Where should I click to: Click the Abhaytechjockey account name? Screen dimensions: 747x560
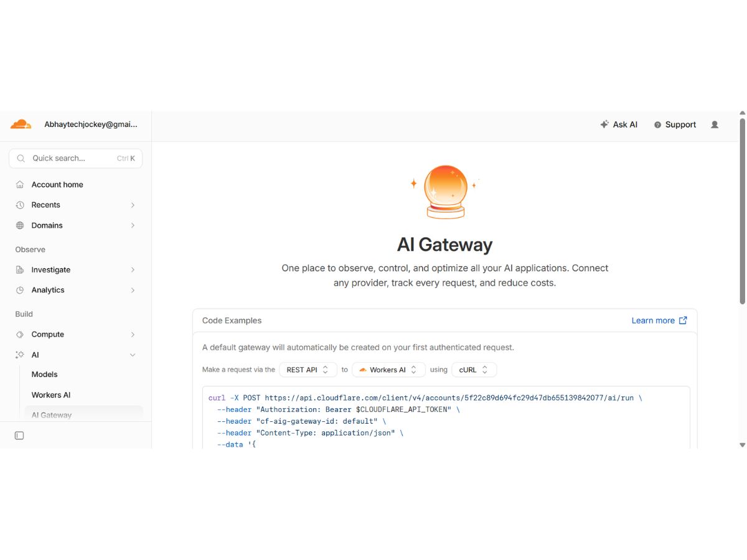click(90, 124)
